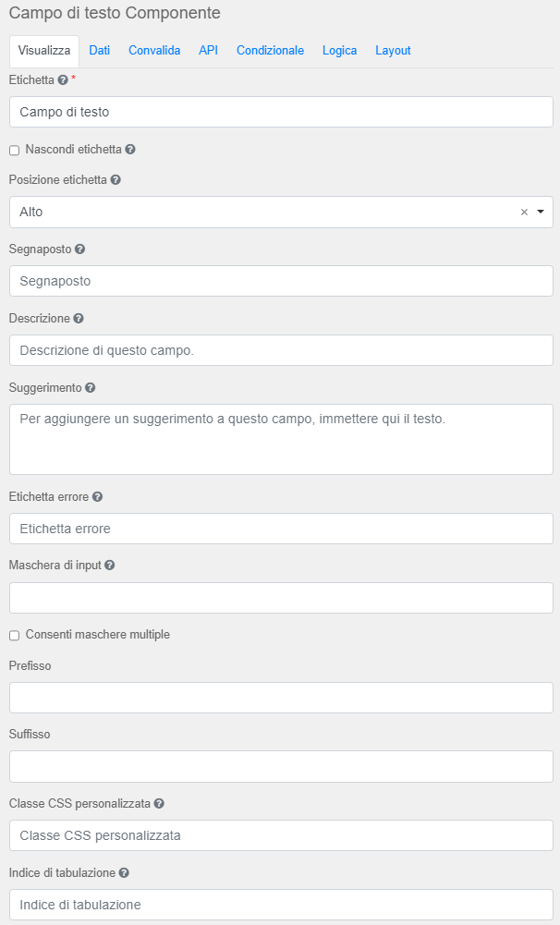Expand the Posizione etichetta dropdown arrow

pos(541,212)
